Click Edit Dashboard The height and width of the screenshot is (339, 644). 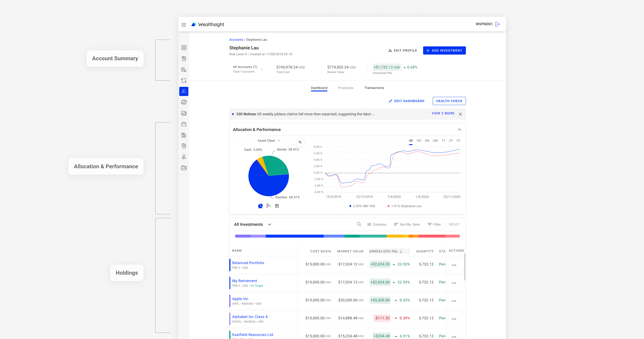pyautogui.click(x=407, y=101)
